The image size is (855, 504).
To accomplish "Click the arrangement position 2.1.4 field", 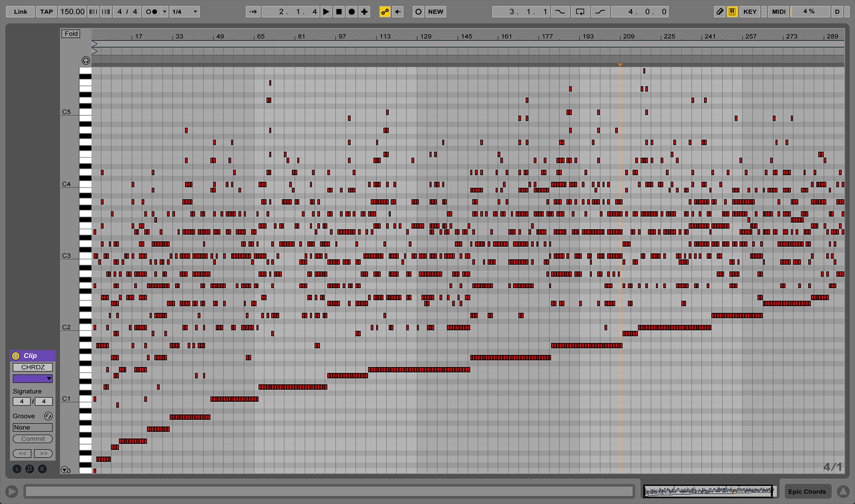I will [x=290, y=12].
